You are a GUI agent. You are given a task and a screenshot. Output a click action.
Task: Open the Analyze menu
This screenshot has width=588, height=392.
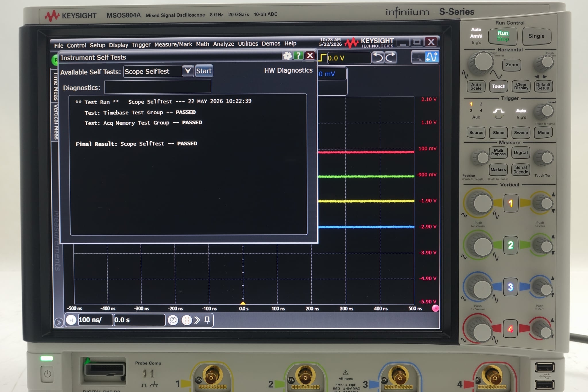(x=223, y=44)
